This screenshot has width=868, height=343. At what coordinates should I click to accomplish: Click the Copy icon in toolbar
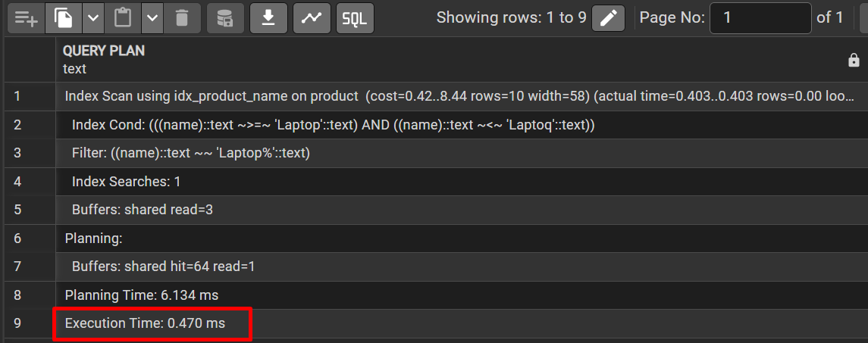point(63,17)
